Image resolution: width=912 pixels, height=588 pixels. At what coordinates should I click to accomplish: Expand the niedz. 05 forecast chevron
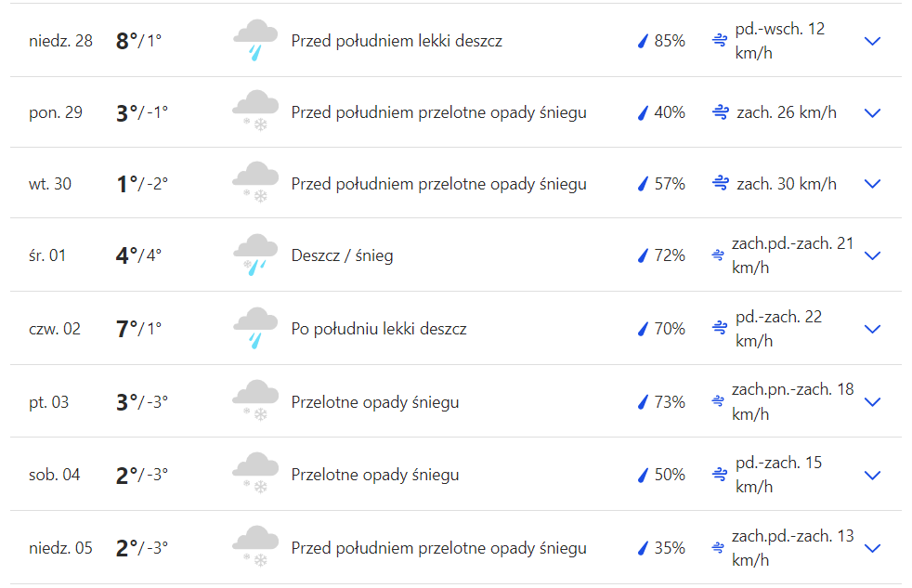tap(872, 548)
